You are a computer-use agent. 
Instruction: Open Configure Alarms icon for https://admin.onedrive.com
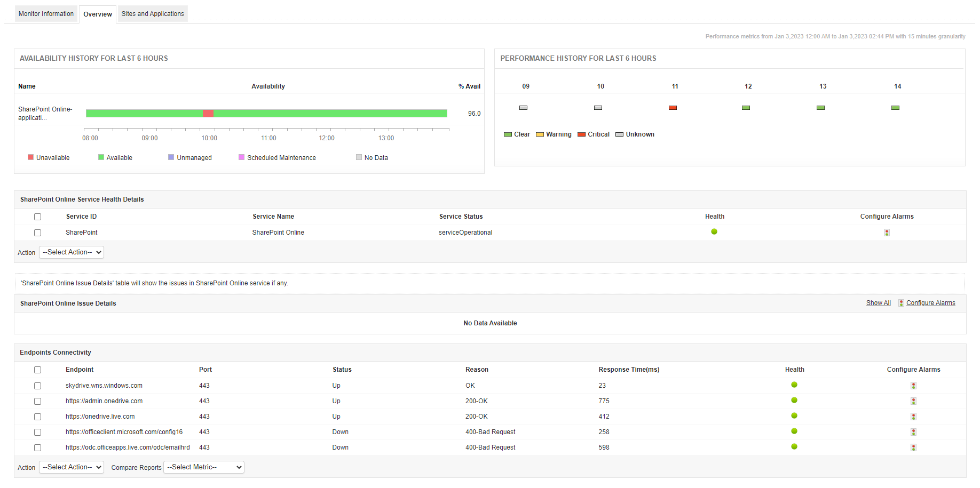pyautogui.click(x=913, y=401)
